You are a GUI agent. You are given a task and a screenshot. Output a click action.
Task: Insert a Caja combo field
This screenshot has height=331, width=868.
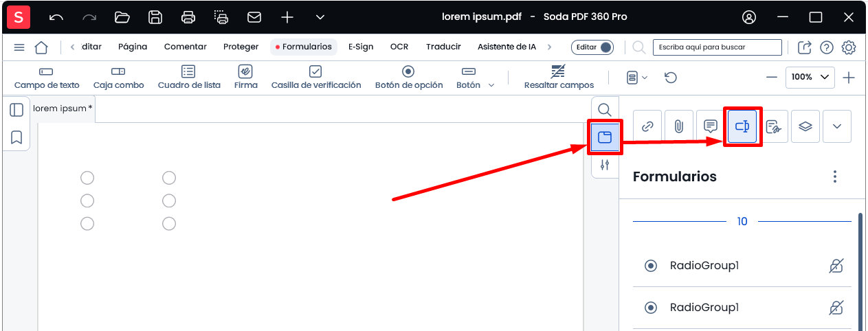coord(118,78)
